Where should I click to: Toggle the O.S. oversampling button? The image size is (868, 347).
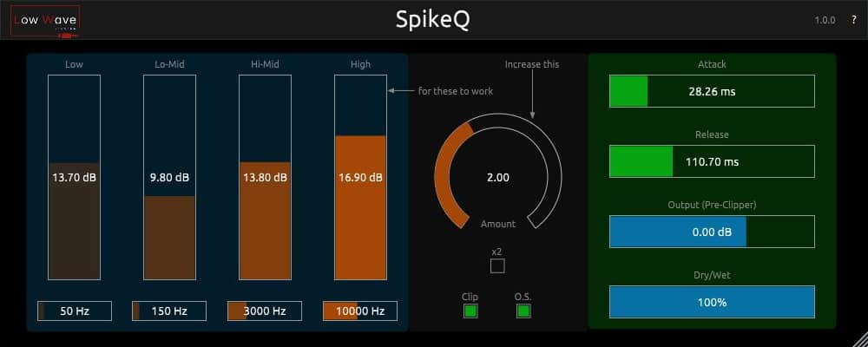523,311
